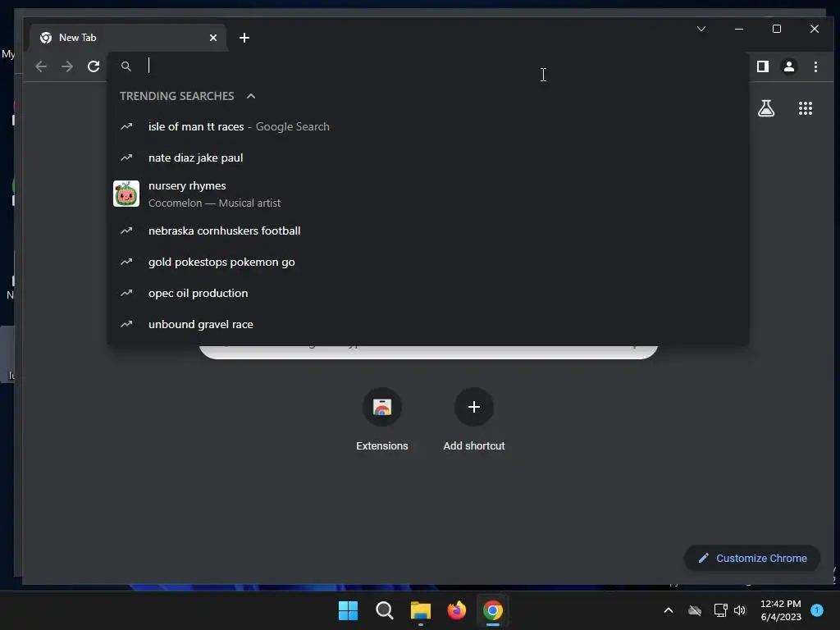Select 'nursery rhymes' Cocomelon suggestion
840x630 pixels.
428,194
